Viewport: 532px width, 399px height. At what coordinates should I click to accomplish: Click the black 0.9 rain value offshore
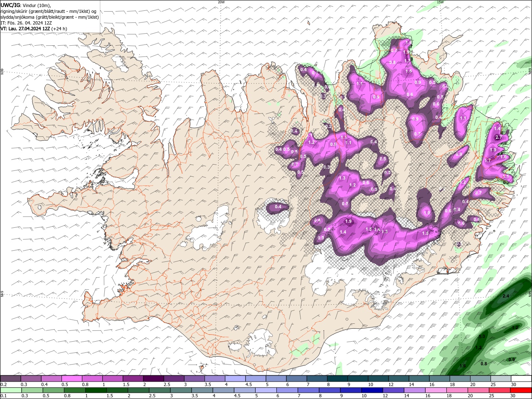tap(512, 360)
